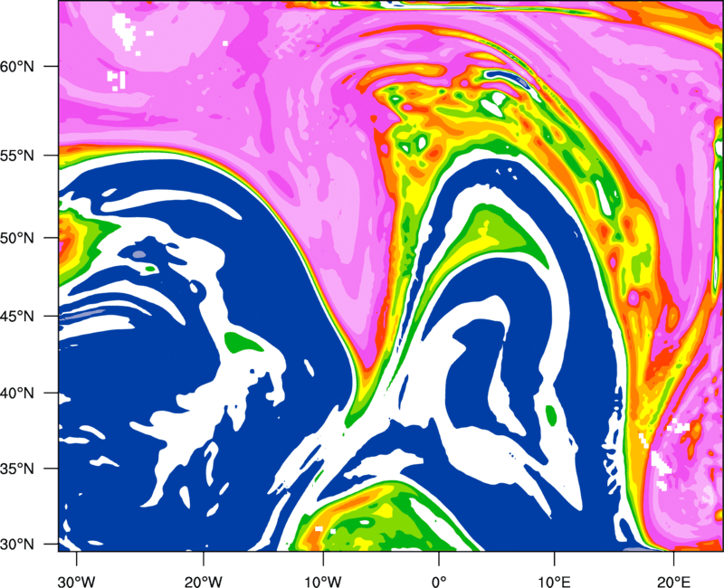
Task: Click the 30°N latitude label
Action: coord(17,545)
